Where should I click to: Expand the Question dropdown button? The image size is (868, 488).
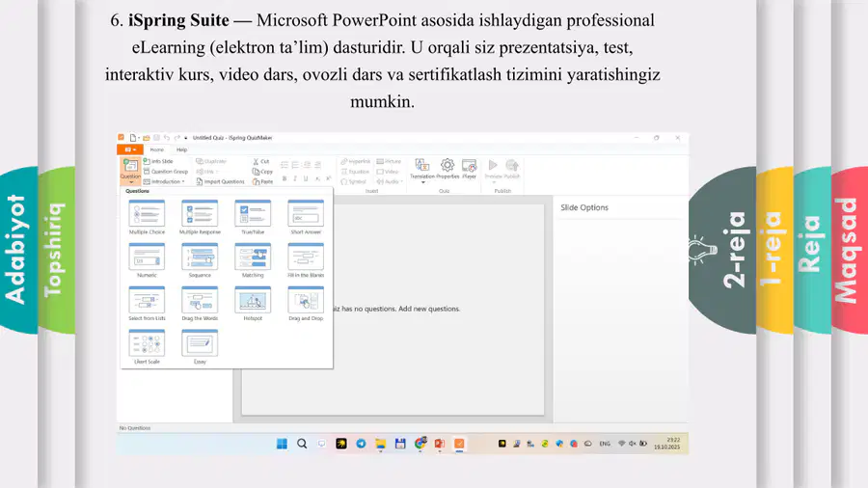click(130, 171)
